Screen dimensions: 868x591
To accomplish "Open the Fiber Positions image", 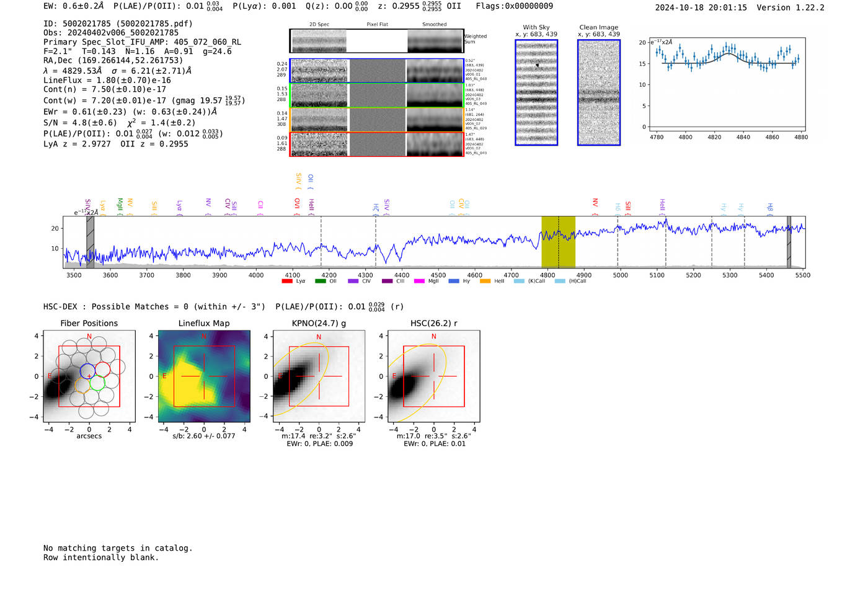I will [x=89, y=376].
